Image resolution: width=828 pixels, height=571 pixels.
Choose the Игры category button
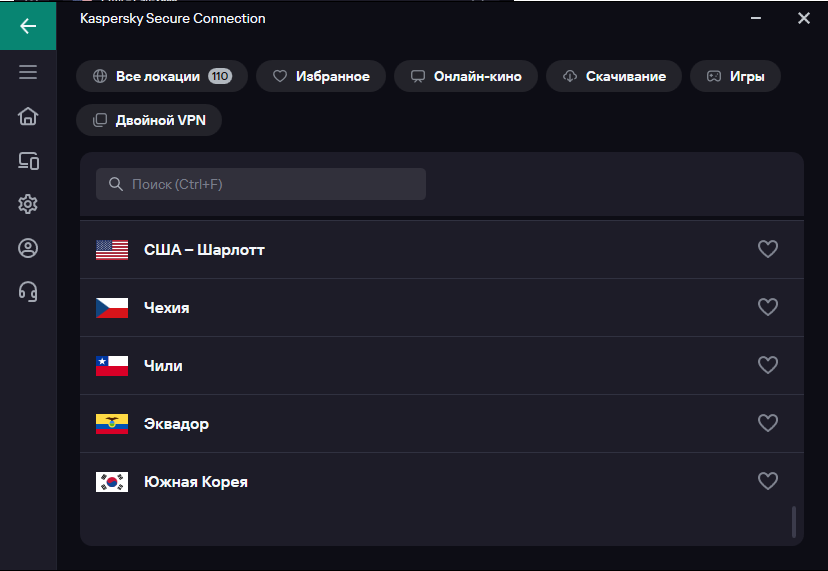click(x=736, y=76)
